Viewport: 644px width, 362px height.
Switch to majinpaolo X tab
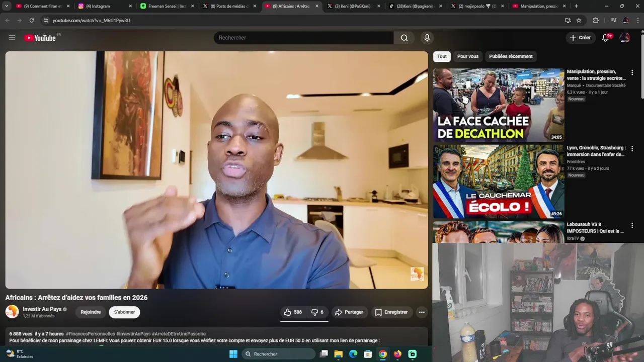click(x=477, y=6)
